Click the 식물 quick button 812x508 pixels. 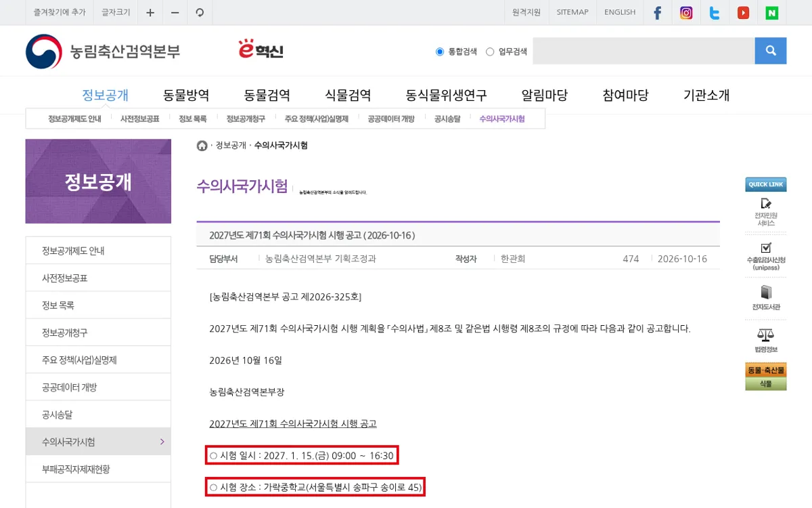point(766,384)
